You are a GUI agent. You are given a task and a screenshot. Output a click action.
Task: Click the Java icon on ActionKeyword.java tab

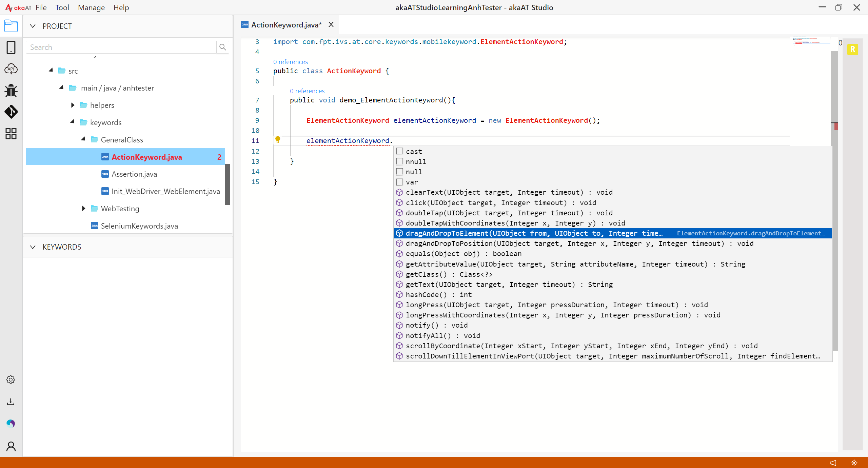click(x=245, y=25)
